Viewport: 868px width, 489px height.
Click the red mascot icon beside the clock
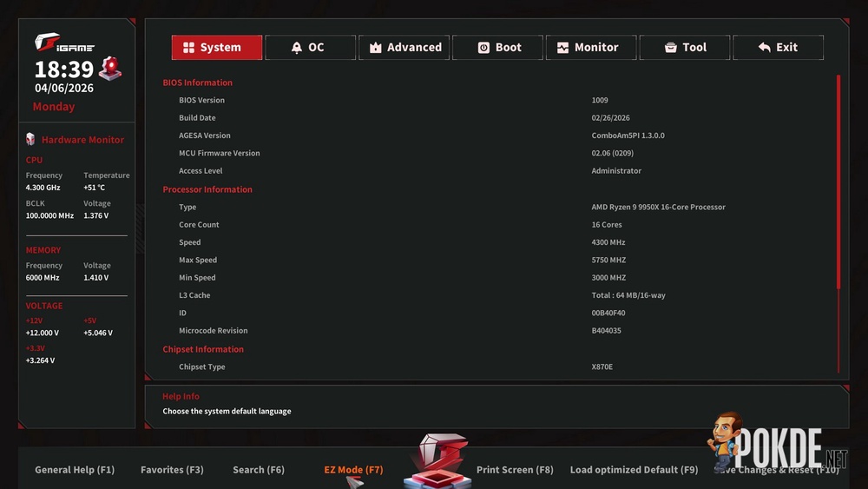point(110,69)
